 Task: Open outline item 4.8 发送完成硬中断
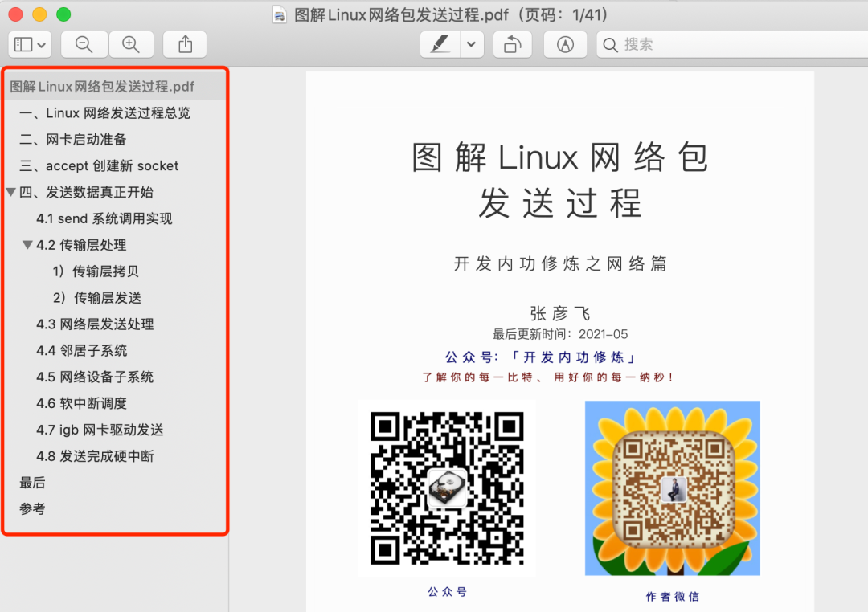point(95,456)
